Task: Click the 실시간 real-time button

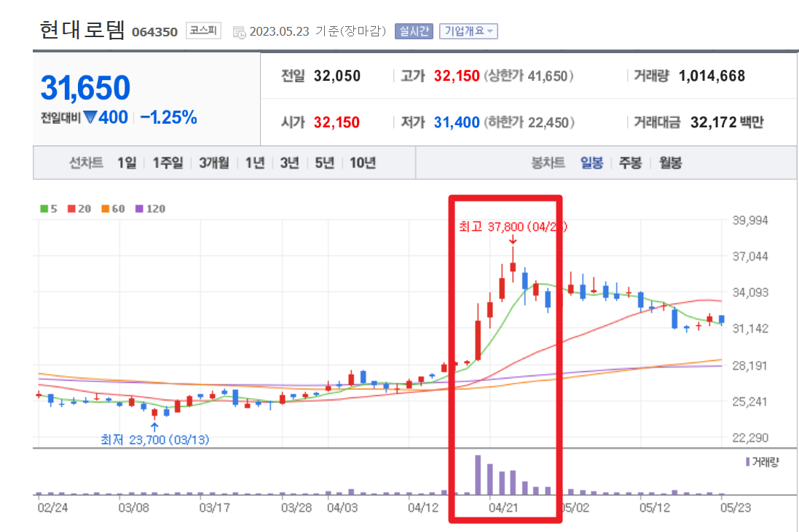Action: tap(414, 31)
